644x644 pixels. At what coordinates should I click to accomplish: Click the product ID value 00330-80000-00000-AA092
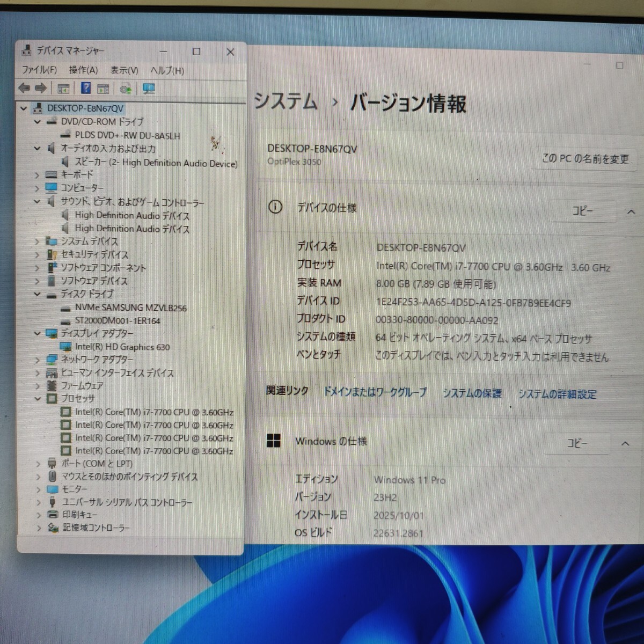pyautogui.click(x=437, y=321)
